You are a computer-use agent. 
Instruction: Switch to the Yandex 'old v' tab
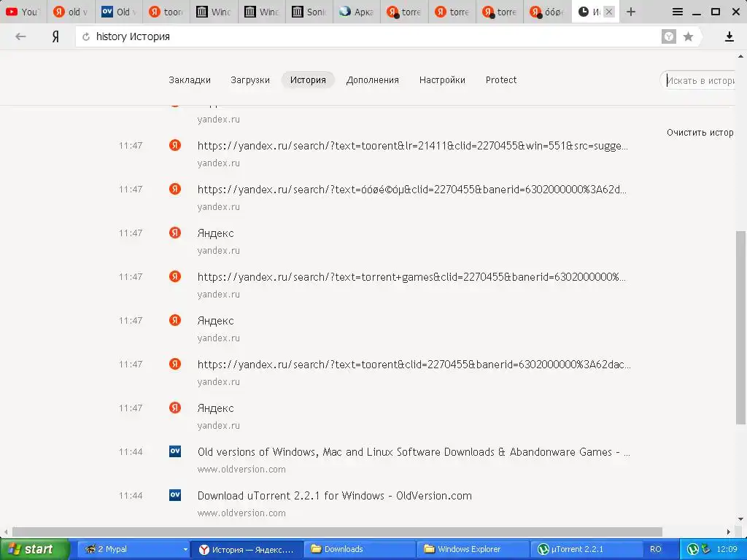pos(71,12)
